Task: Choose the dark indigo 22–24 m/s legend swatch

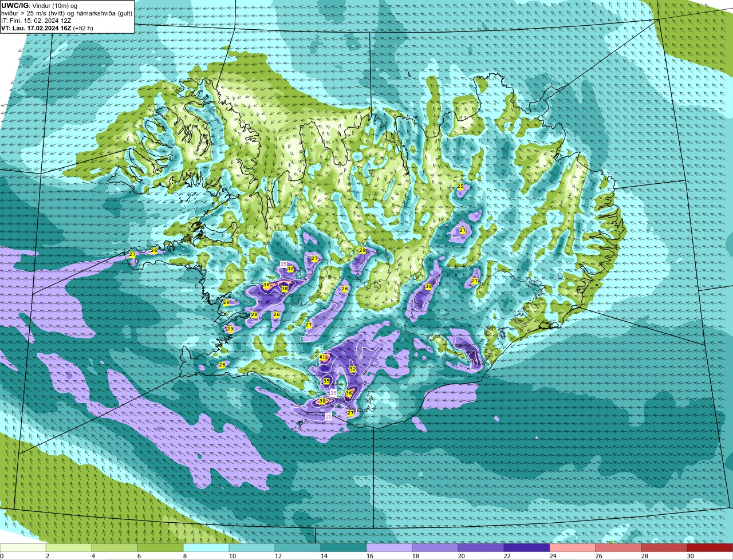Action: (x=527, y=547)
